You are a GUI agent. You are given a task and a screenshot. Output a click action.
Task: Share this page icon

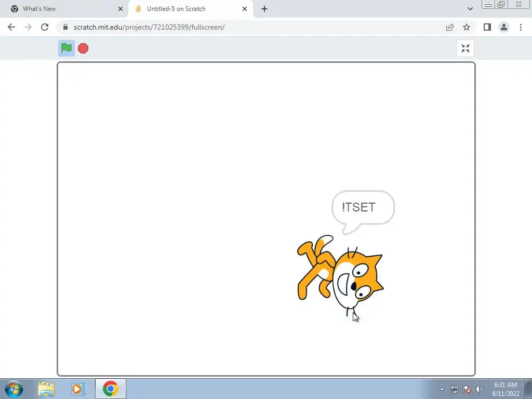click(450, 27)
